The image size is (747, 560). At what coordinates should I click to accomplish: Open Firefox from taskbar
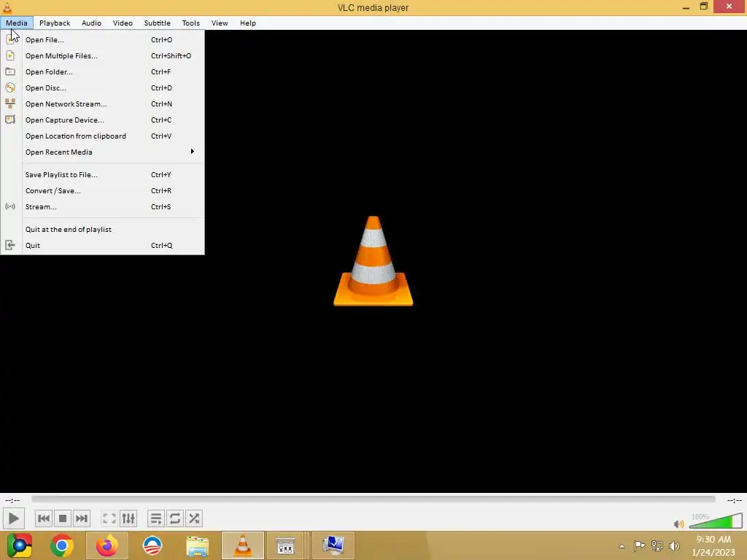(x=107, y=545)
